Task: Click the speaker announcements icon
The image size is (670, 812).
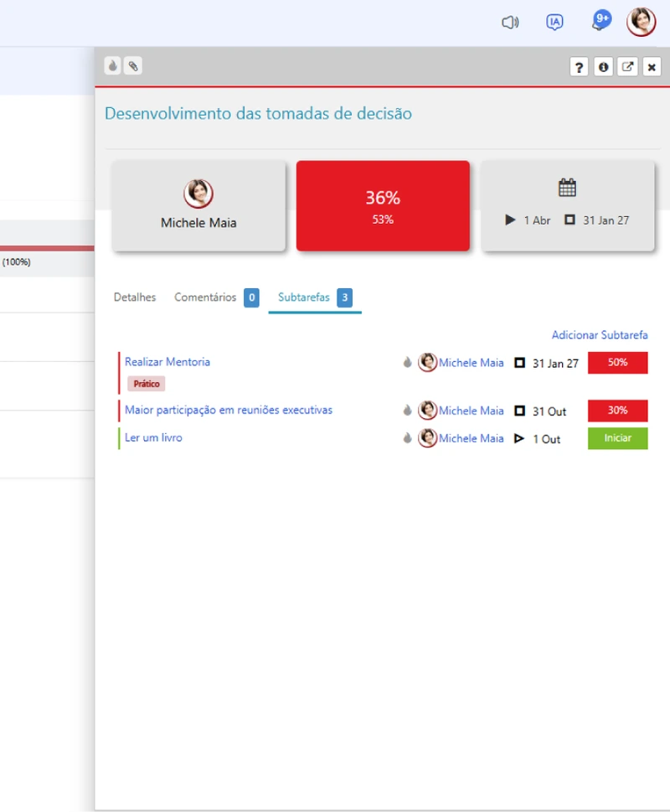Action: pyautogui.click(x=510, y=23)
